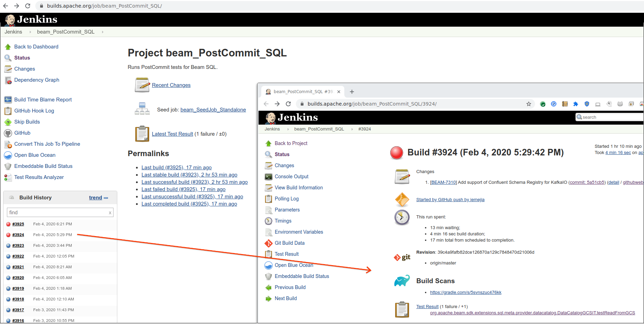Viewport: 644px width, 324px height.
Task: Reload the page in the inner browser window
Action: click(288, 104)
